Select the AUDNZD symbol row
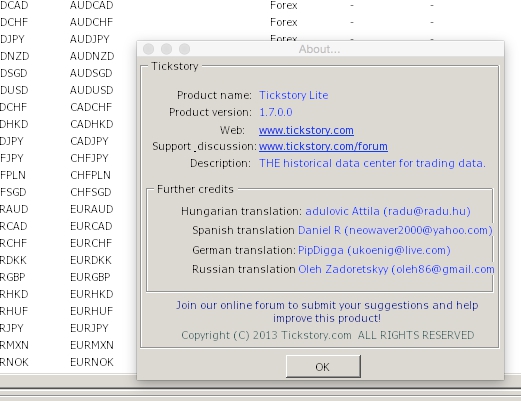Image resolution: width=521 pixels, height=401 pixels. pos(92,56)
